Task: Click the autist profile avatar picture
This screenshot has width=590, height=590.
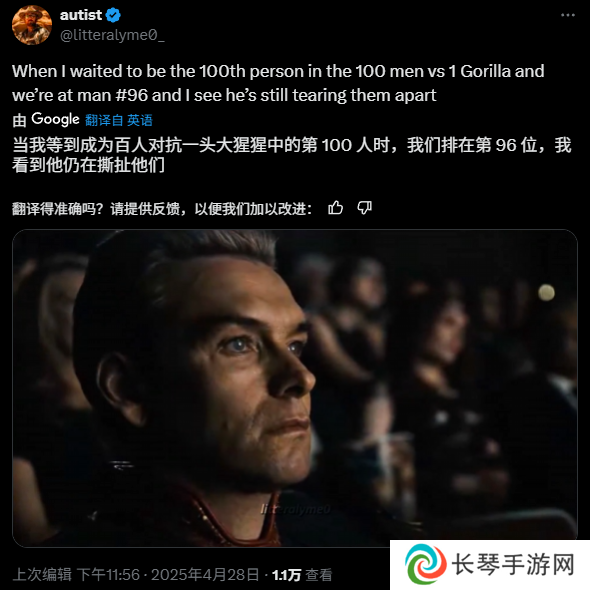Action: pos(32,25)
